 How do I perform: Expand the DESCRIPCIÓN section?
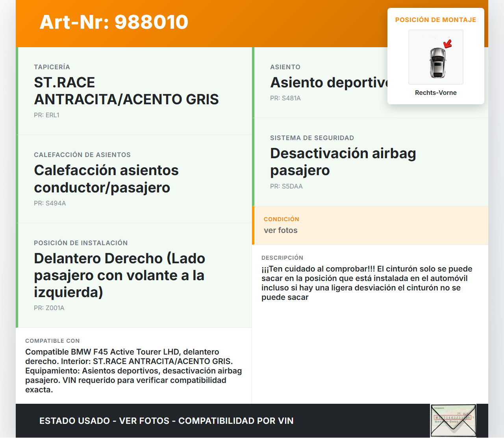(x=282, y=258)
